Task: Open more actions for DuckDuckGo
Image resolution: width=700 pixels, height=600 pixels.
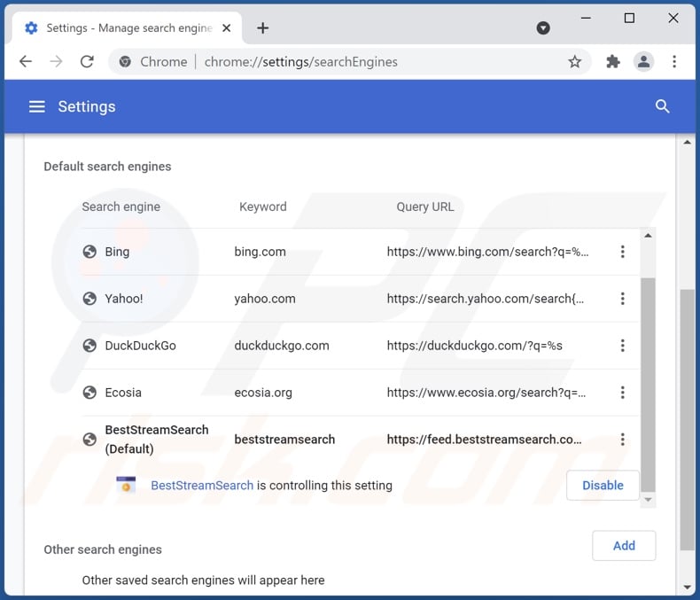Action: coord(622,346)
